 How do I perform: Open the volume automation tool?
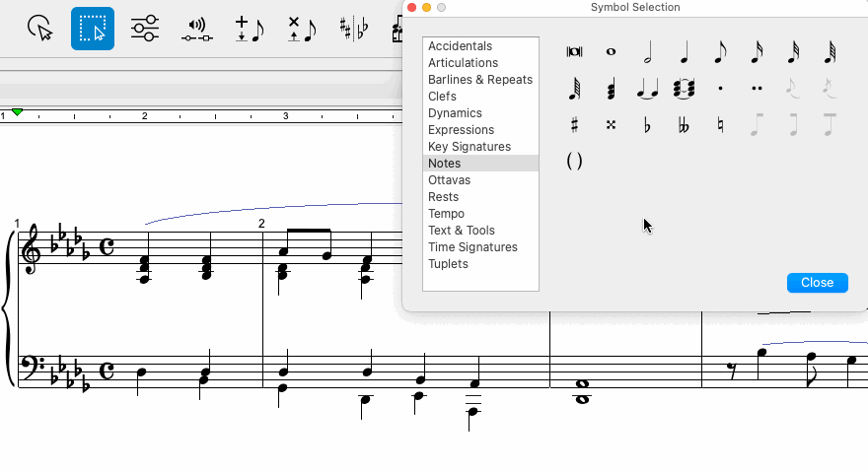pos(197,29)
